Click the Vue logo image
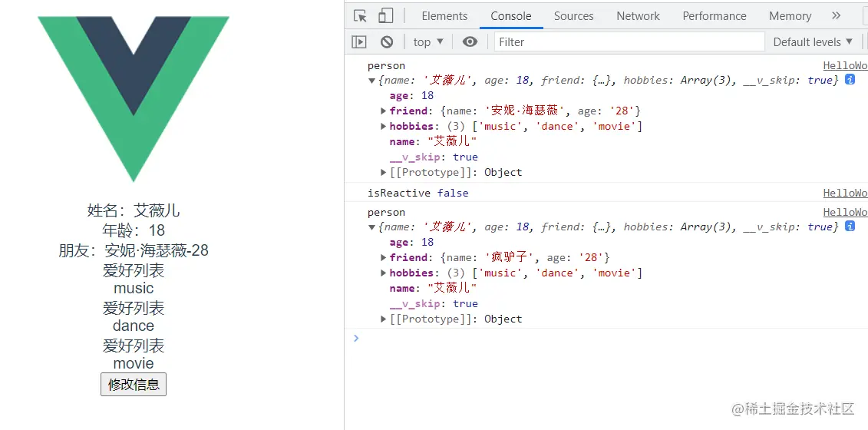Screen dimensions: 868x430 pyautogui.click(x=134, y=99)
